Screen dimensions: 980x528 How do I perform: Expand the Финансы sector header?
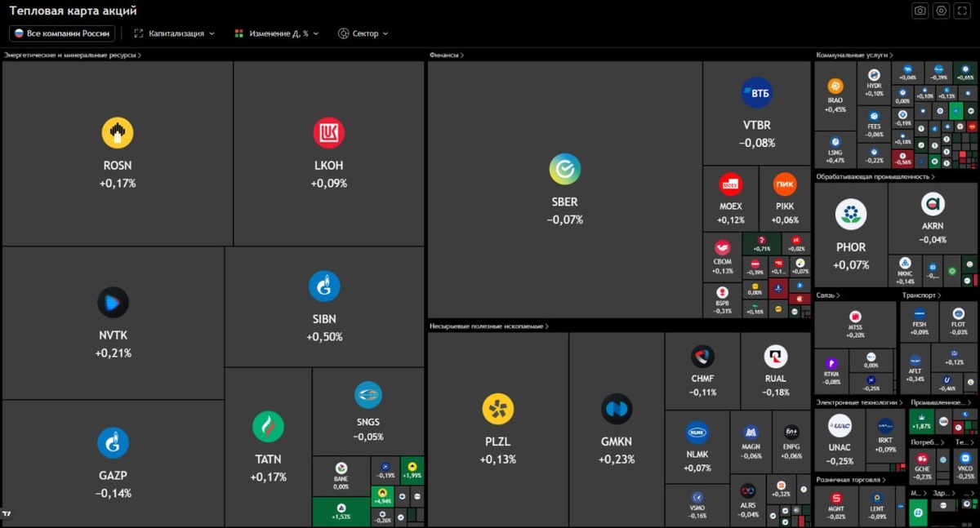(447, 55)
